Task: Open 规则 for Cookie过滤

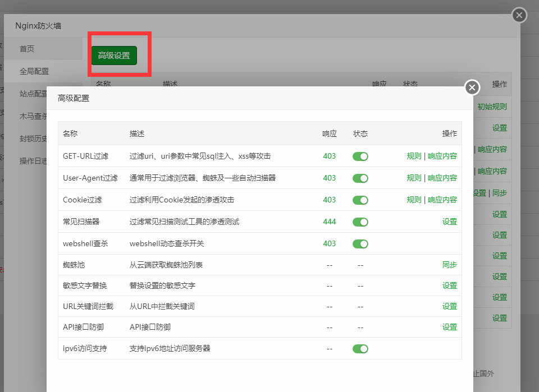Action: (414, 200)
